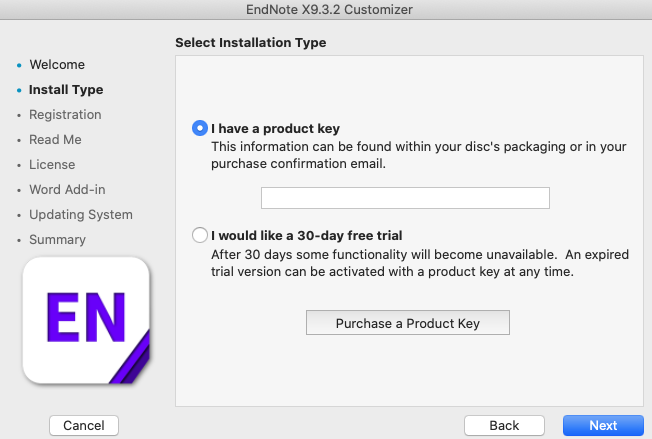The image size is (652, 439).
Task: Choose the 30-day free trial radio option
Action: pos(200,235)
